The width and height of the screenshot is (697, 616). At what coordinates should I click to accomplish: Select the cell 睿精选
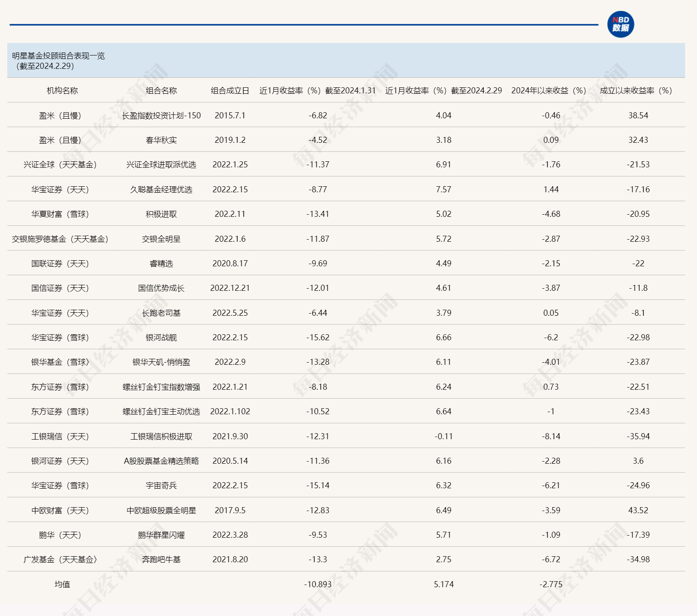[161, 264]
